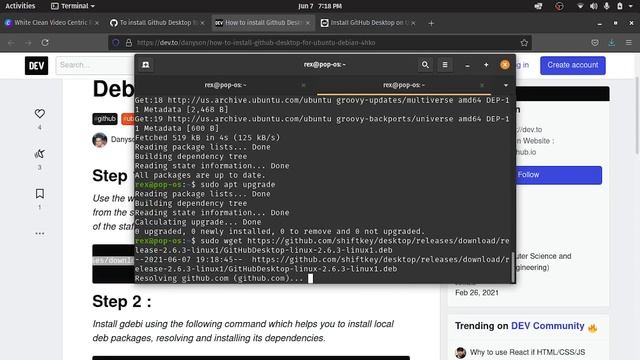
Task: Click the unicorn reaction icon
Action: point(40,153)
